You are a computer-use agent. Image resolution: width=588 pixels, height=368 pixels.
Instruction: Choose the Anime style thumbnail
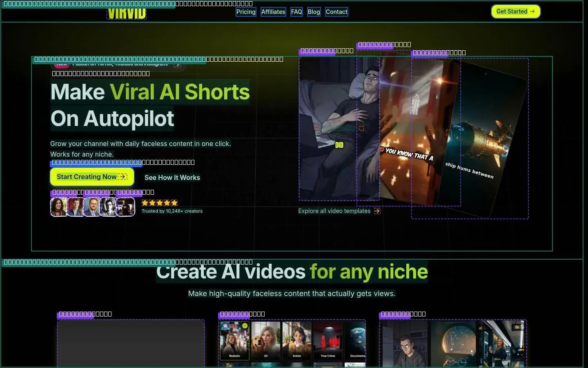(297, 341)
